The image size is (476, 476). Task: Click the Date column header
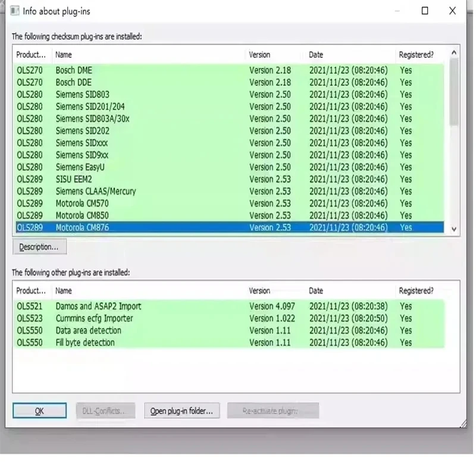[315, 54]
